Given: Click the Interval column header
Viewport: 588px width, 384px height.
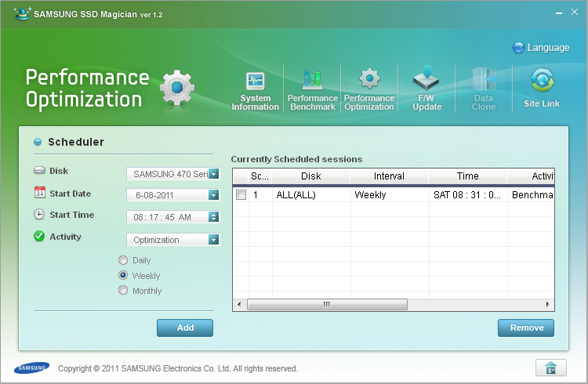Looking at the screenshot, I should pyautogui.click(x=389, y=176).
